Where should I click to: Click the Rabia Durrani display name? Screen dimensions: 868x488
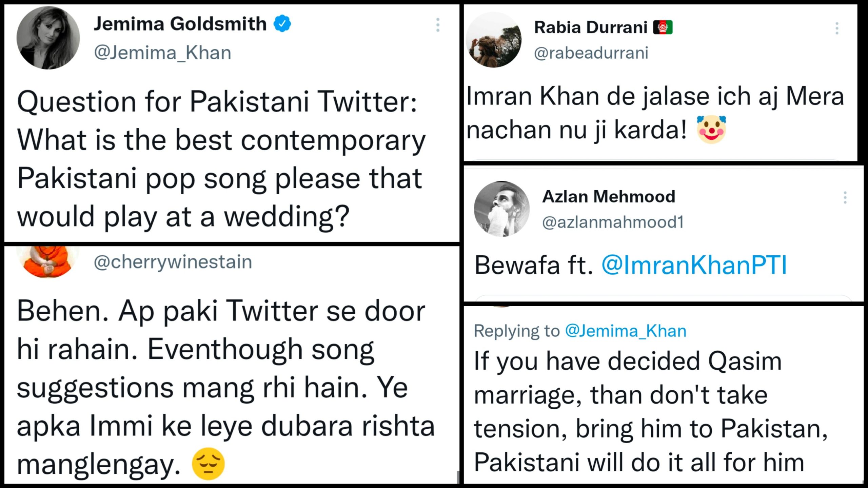[x=591, y=27]
